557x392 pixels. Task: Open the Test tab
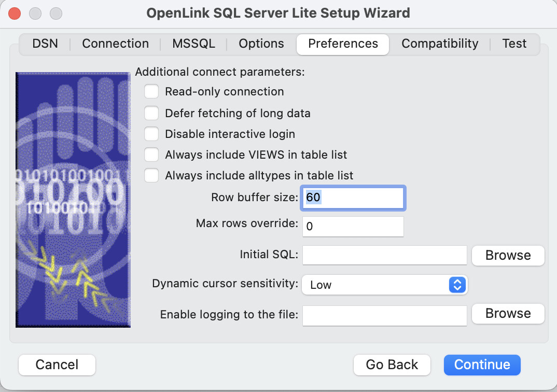point(514,44)
